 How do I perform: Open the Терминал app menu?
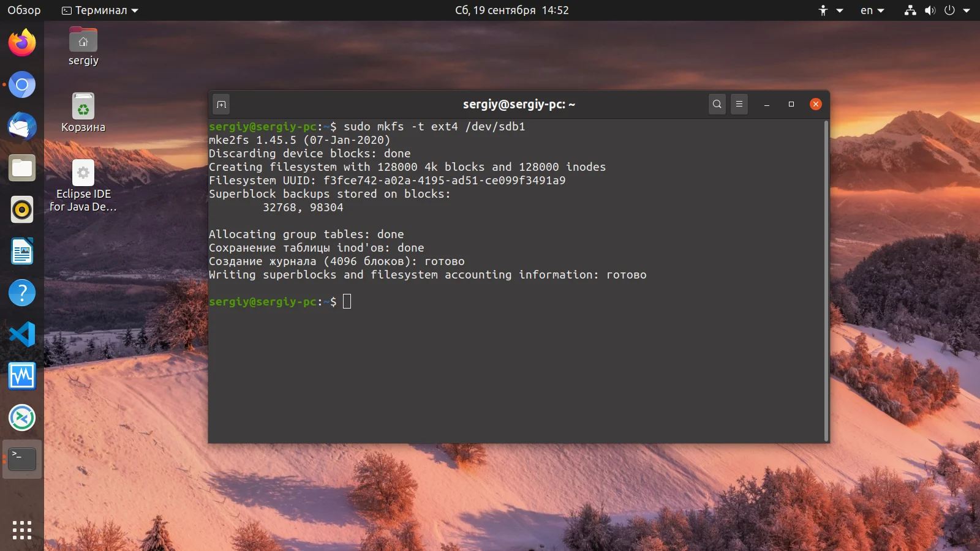tap(100, 10)
